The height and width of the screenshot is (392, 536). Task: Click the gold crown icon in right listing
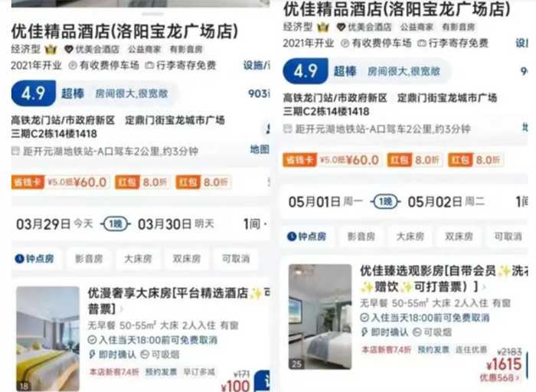(323, 27)
